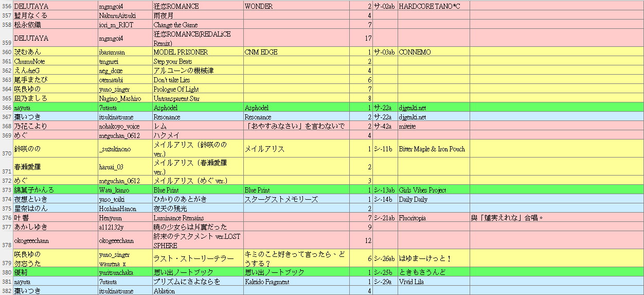
Task: Click the Henyuun cell
Action: [x=124, y=218]
